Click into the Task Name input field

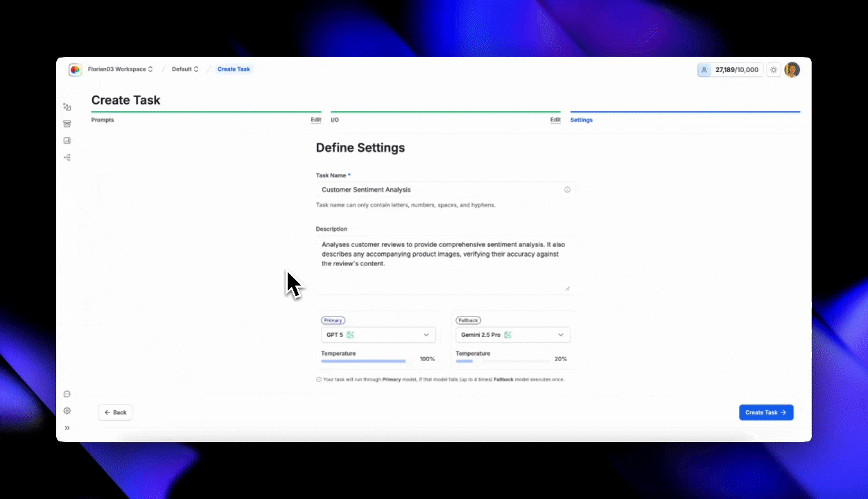coord(445,189)
